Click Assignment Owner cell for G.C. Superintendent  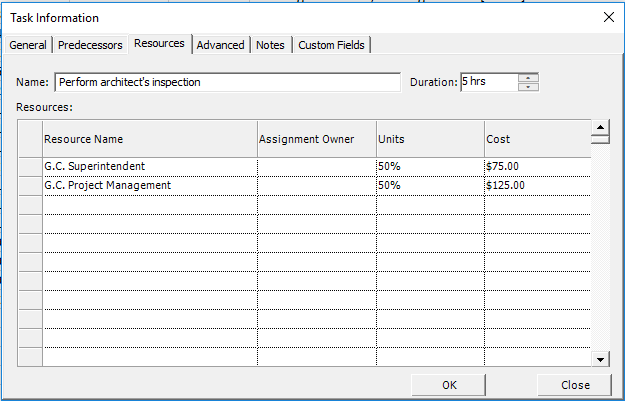pos(317,167)
